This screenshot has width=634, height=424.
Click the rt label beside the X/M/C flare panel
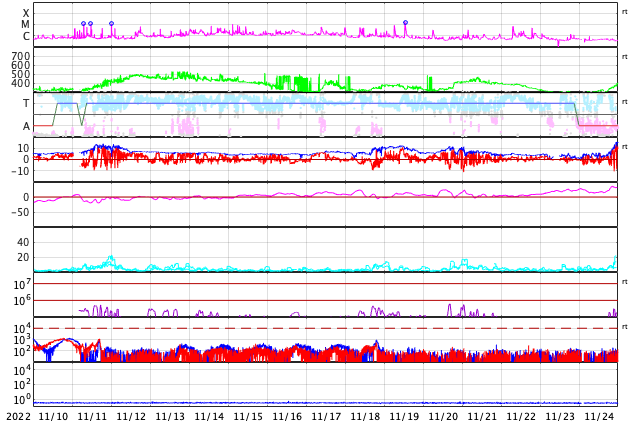[625, 12]
